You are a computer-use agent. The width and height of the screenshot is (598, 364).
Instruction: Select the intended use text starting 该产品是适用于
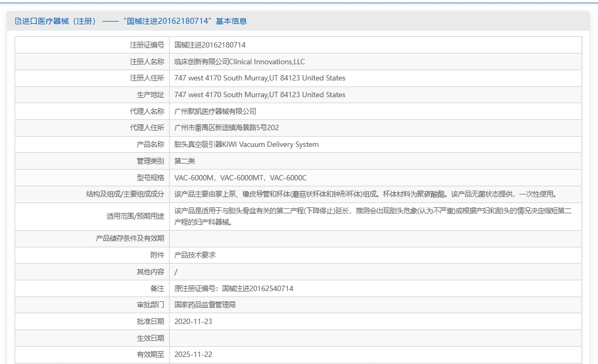point(373,217)
